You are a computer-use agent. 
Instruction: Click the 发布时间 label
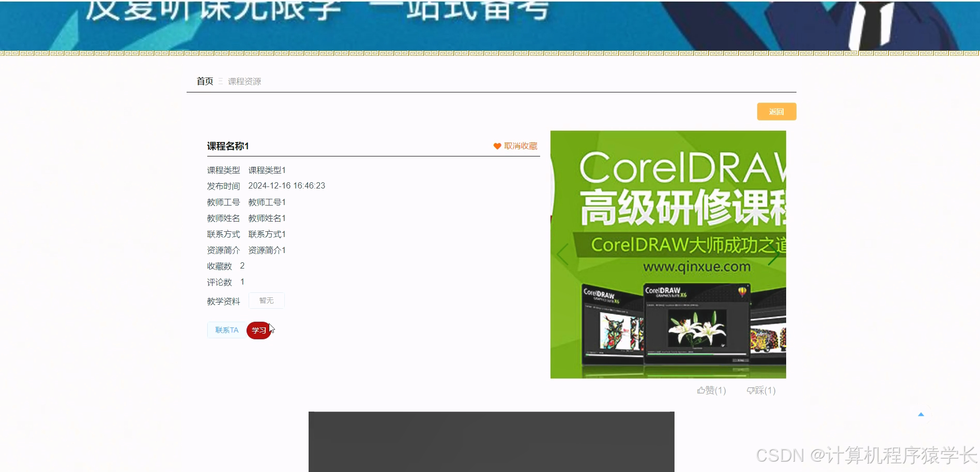pos(224,186)
